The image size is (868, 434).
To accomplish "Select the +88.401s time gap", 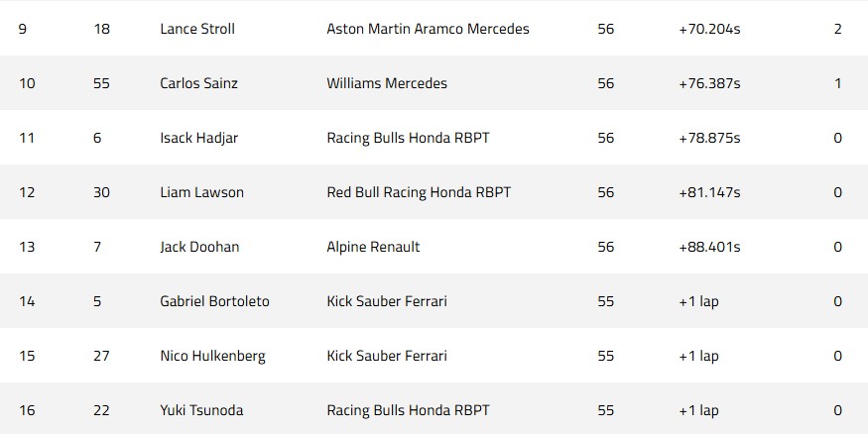I will pos(709,247).
